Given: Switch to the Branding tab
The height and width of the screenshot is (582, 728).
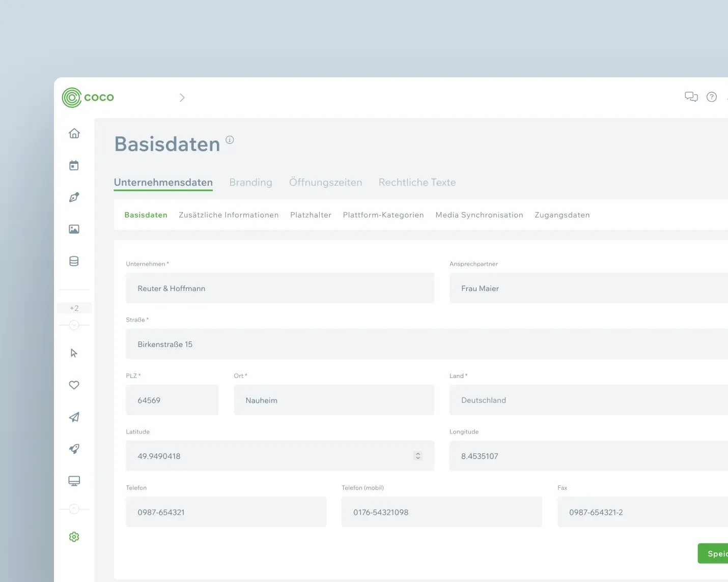Looking at the screenshot, I should coord(250,183).
